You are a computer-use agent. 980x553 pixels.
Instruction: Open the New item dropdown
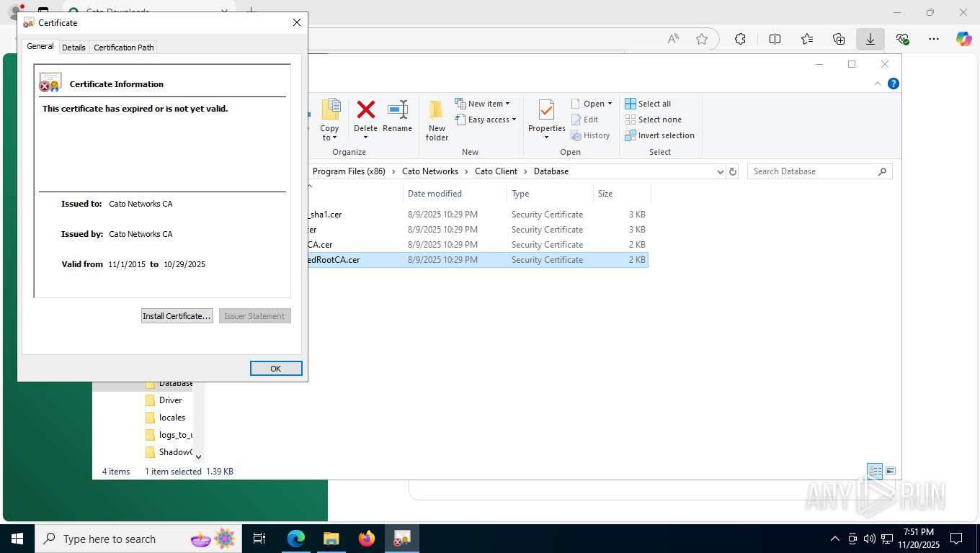(483, 104)
